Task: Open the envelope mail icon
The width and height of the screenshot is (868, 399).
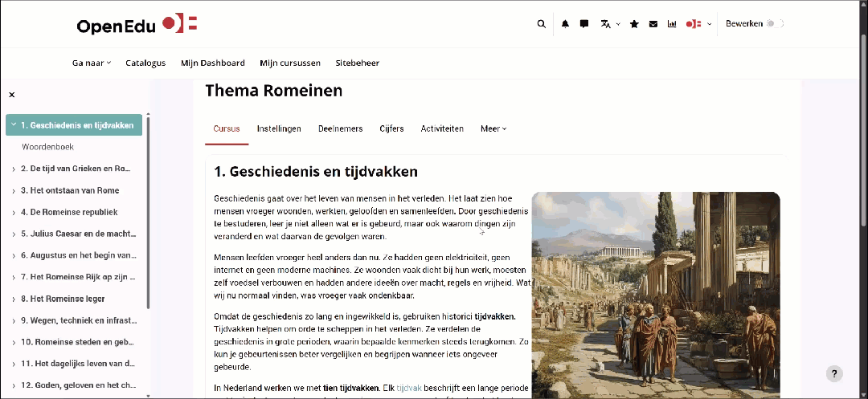Action: (x=653, y=24)
